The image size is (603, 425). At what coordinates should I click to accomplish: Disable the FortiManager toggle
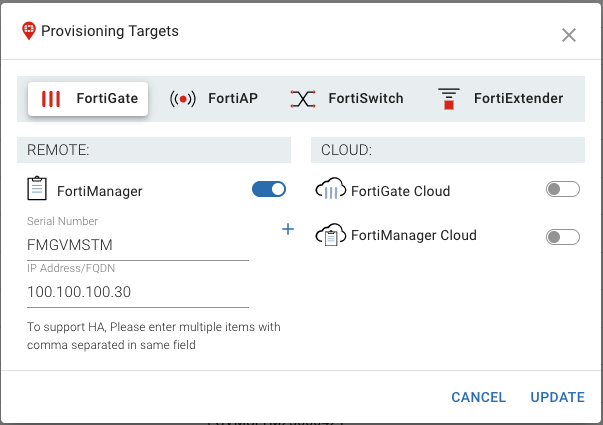[x=269, y=189]
